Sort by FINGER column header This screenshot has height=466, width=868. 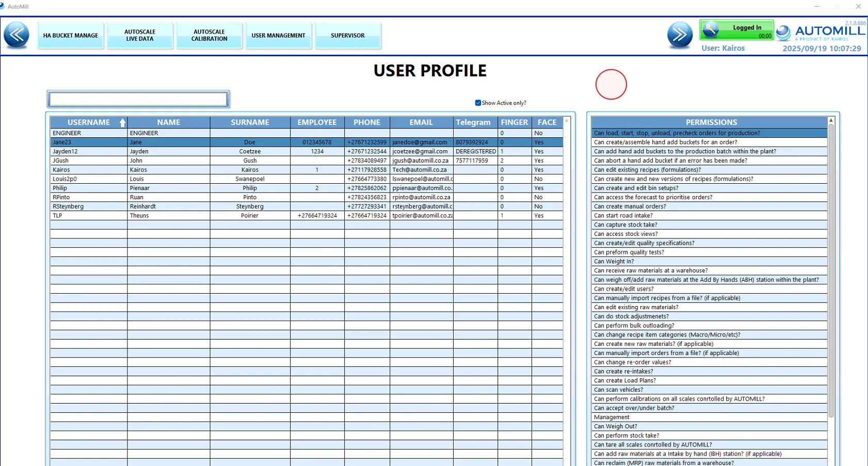(515, 122)
